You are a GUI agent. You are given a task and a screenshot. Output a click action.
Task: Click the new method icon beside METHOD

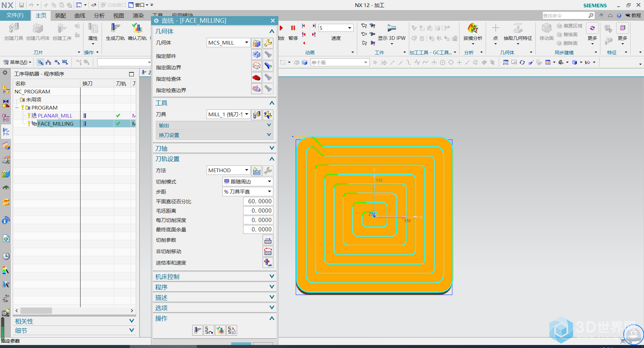pyautogui.click(x=257, y=170)
